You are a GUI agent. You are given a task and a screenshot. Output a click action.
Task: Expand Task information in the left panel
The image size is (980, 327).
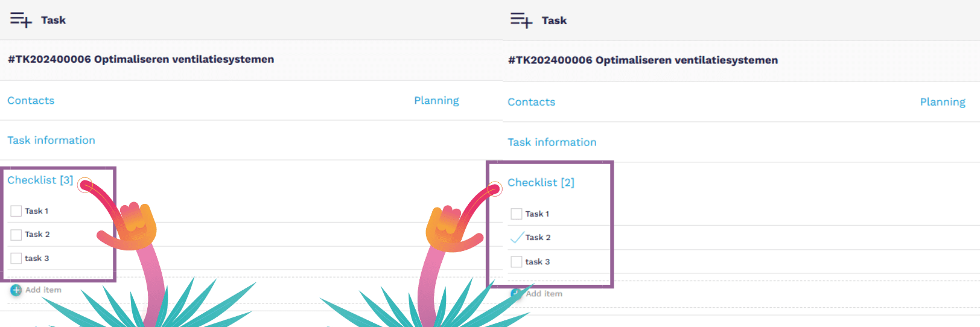pos(51,140)
